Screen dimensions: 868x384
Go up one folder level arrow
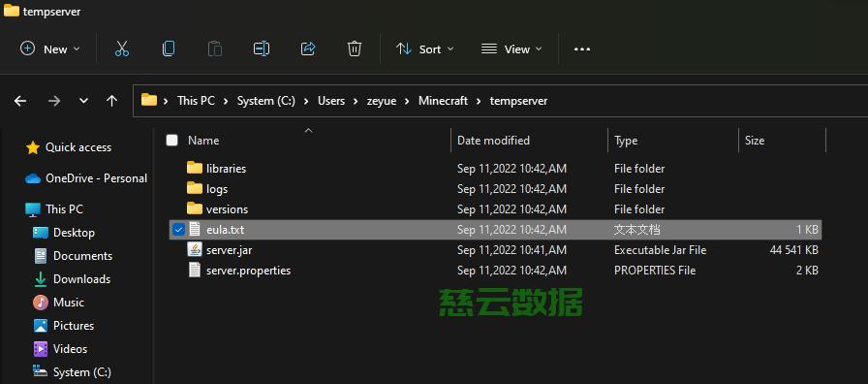pyautogui.click(x=111, y=101)
